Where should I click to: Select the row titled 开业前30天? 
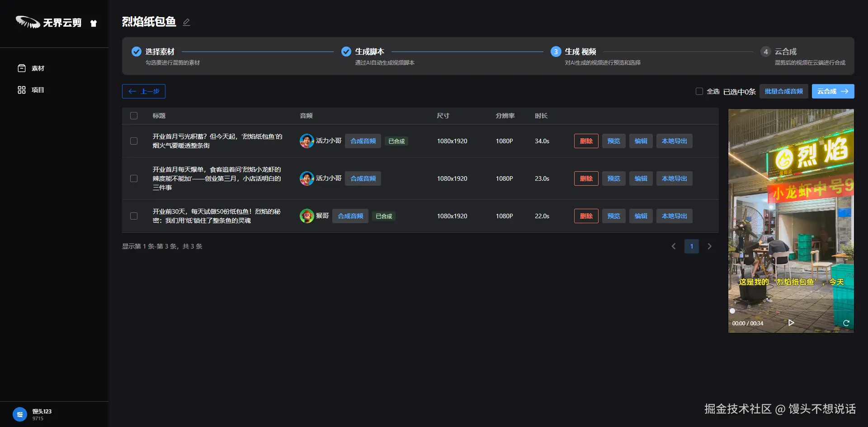134,216
